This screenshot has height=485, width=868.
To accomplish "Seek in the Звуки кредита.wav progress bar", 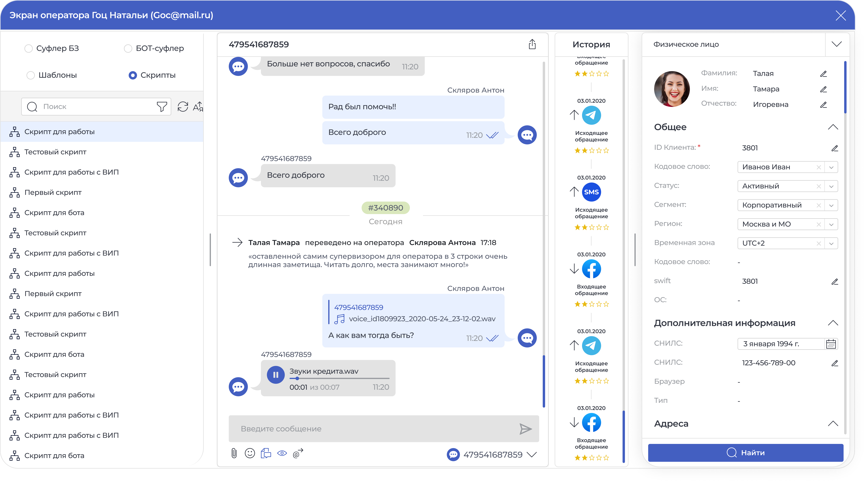I will tap(339, 378).
